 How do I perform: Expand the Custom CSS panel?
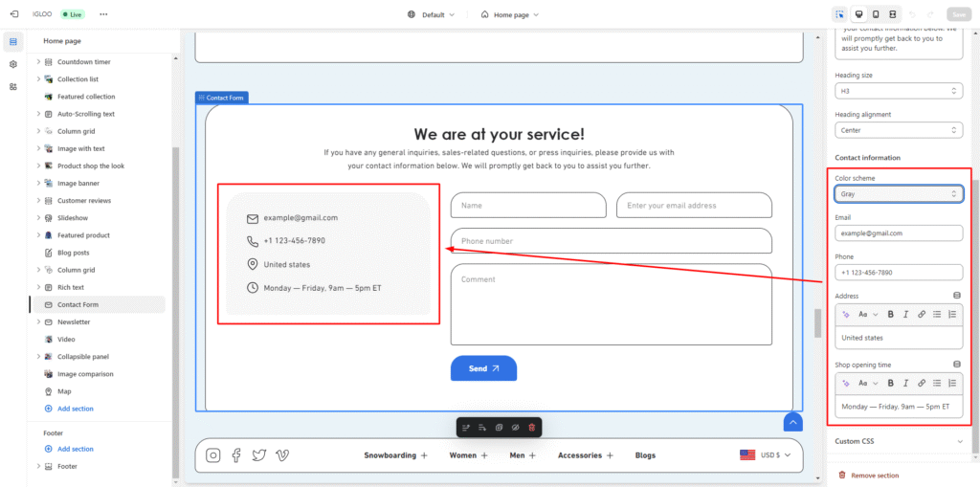pos(898,441)
